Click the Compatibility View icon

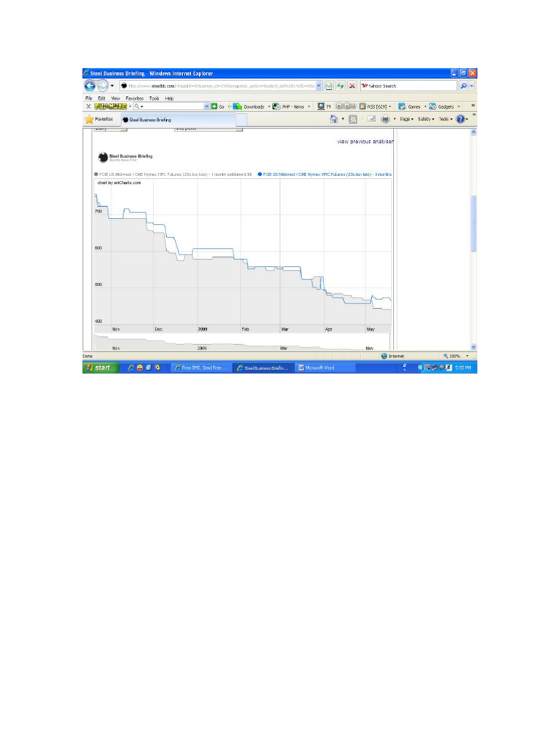[329, 86]
